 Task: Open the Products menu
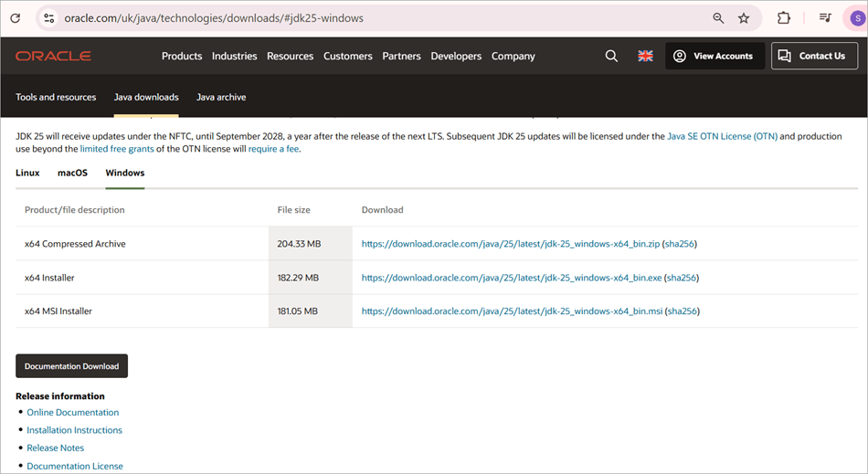click(x=182, y=56)
